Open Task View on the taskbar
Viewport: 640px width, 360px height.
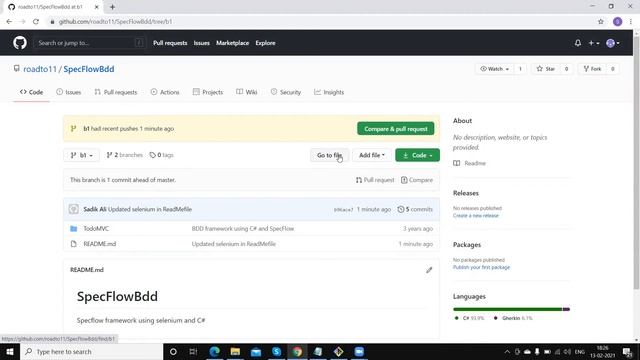tap(193, 351)
